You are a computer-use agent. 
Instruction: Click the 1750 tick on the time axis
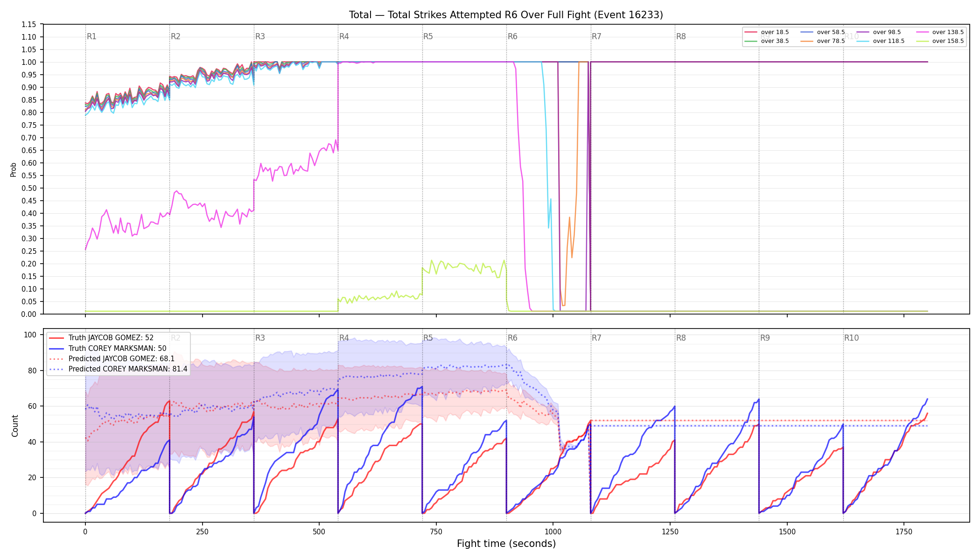904,532
